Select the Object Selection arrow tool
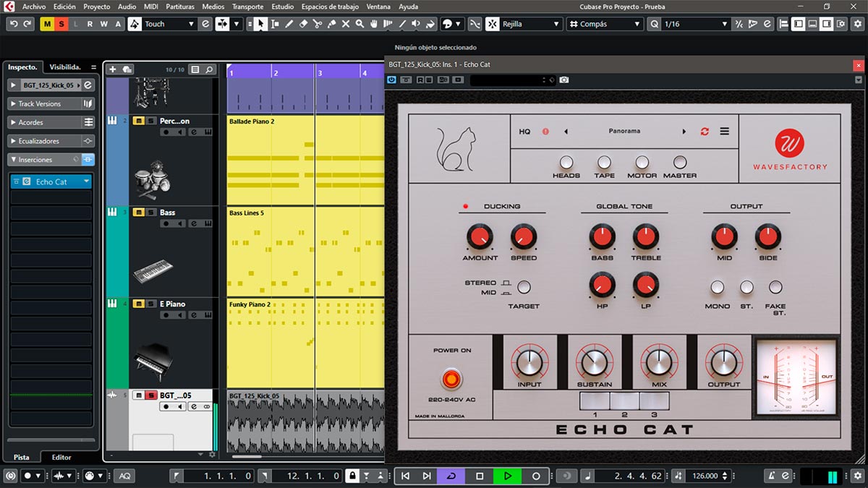Image resolution: width=868 pixels, height=488 pixels. (x=260, y=24)
